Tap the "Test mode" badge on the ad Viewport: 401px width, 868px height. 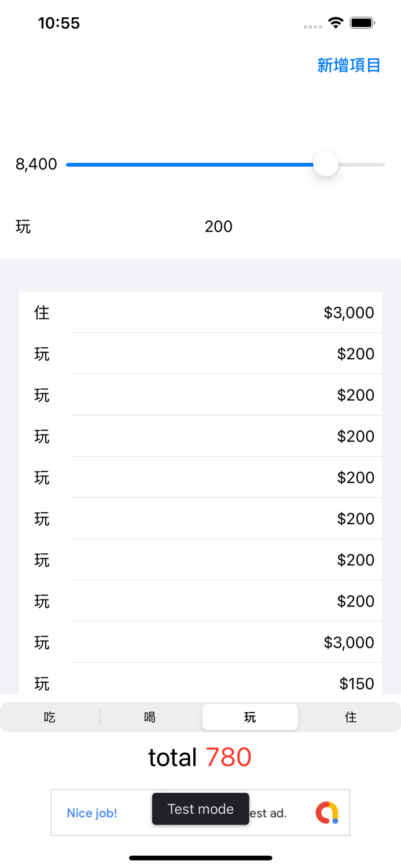point(200,808)
